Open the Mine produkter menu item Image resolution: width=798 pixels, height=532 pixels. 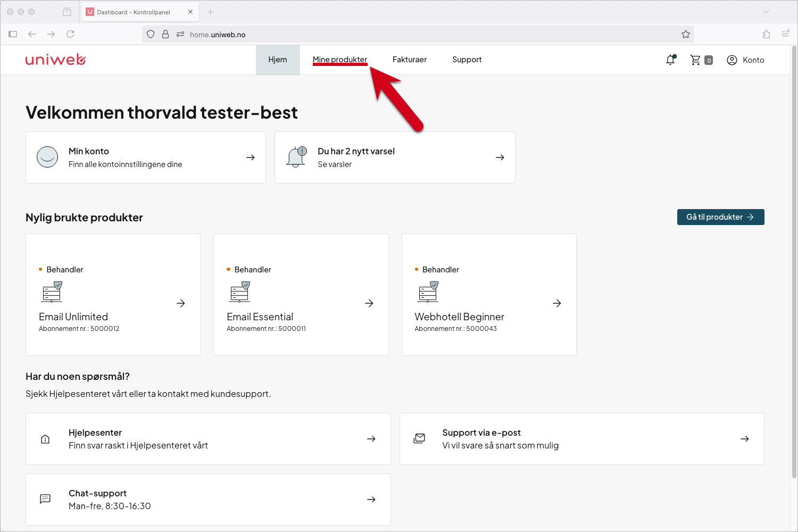tap(340, 60)
